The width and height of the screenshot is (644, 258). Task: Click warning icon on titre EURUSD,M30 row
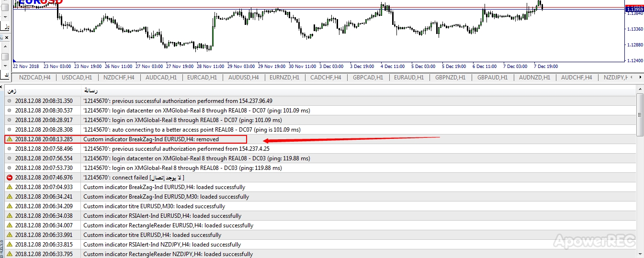[9, 206]
